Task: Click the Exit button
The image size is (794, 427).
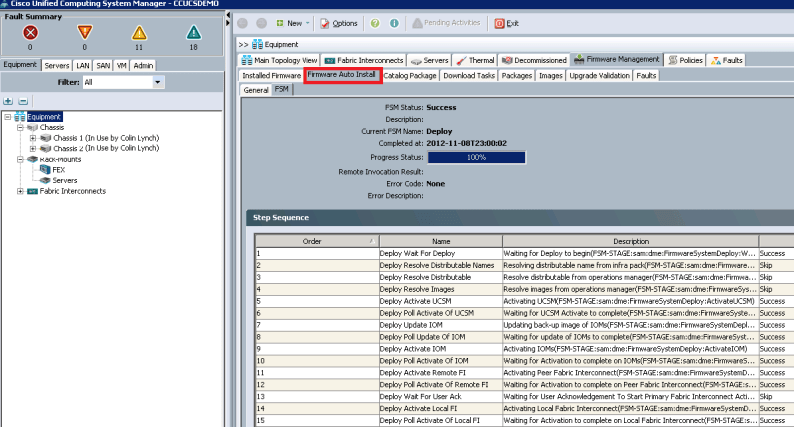Action: (507, 22)
